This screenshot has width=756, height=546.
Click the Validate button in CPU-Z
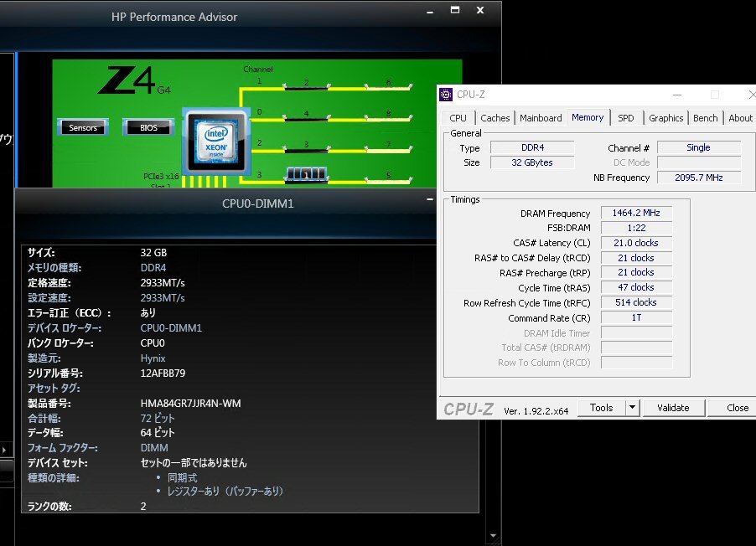pos(673,408)
